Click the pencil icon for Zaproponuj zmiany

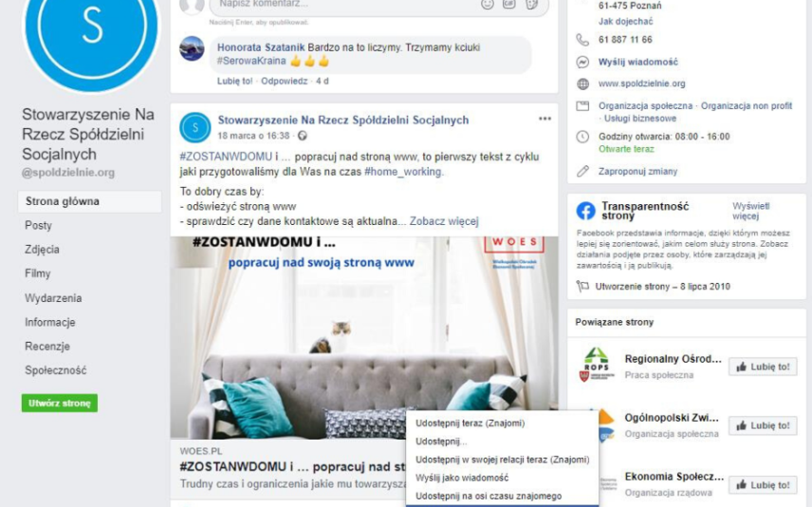[x=582, y=171]
